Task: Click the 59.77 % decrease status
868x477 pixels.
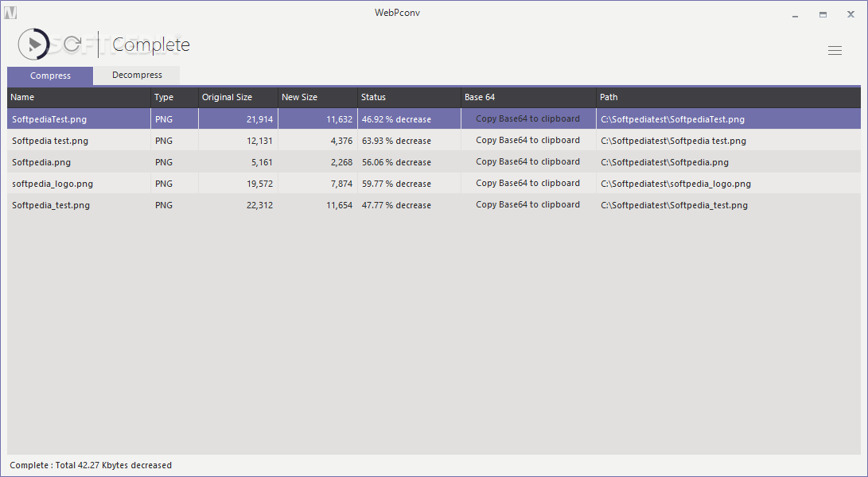Action: click(396, 184)
